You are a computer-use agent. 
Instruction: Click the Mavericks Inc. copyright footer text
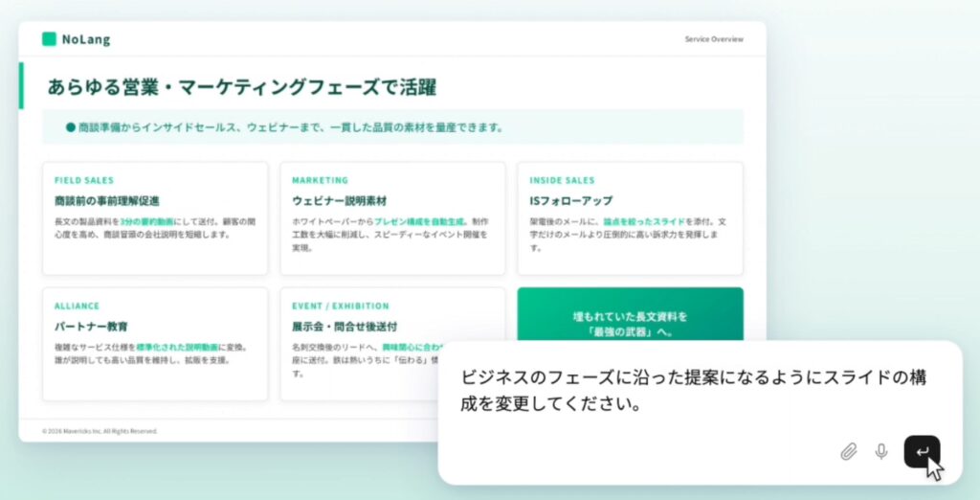tap(100, 431)
